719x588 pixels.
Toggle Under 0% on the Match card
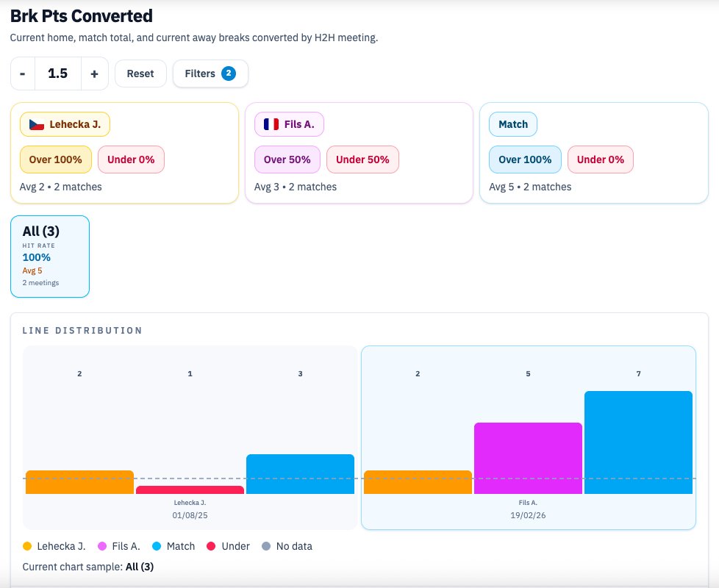coord(600,159)
